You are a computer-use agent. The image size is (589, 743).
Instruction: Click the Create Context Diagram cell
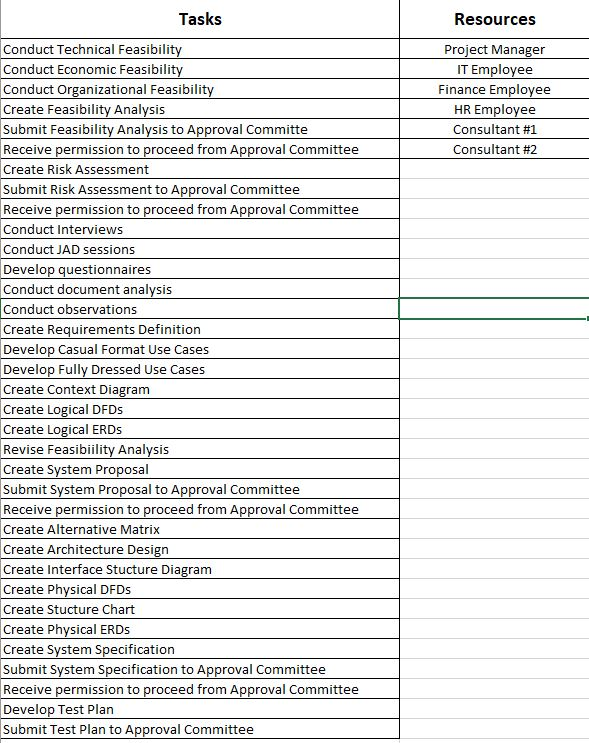click(200, 389)
